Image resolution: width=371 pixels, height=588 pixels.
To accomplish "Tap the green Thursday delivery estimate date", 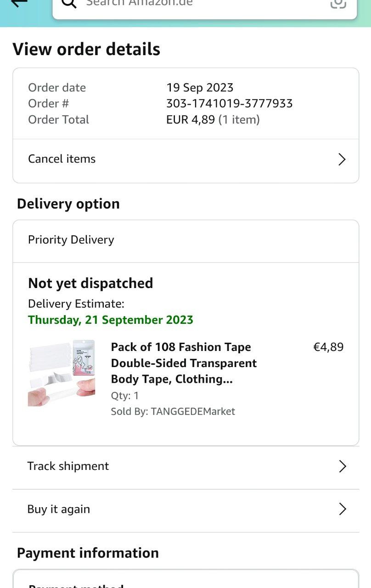I will click(111, 320).
